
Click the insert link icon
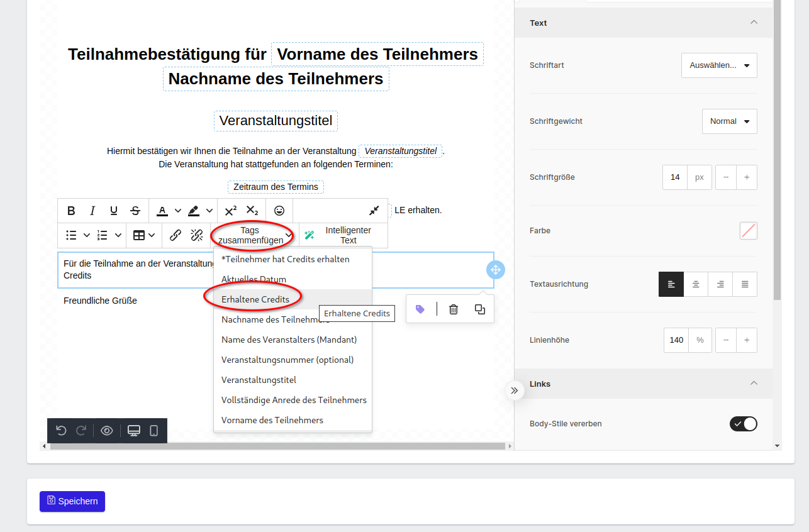tap(176, 235)
